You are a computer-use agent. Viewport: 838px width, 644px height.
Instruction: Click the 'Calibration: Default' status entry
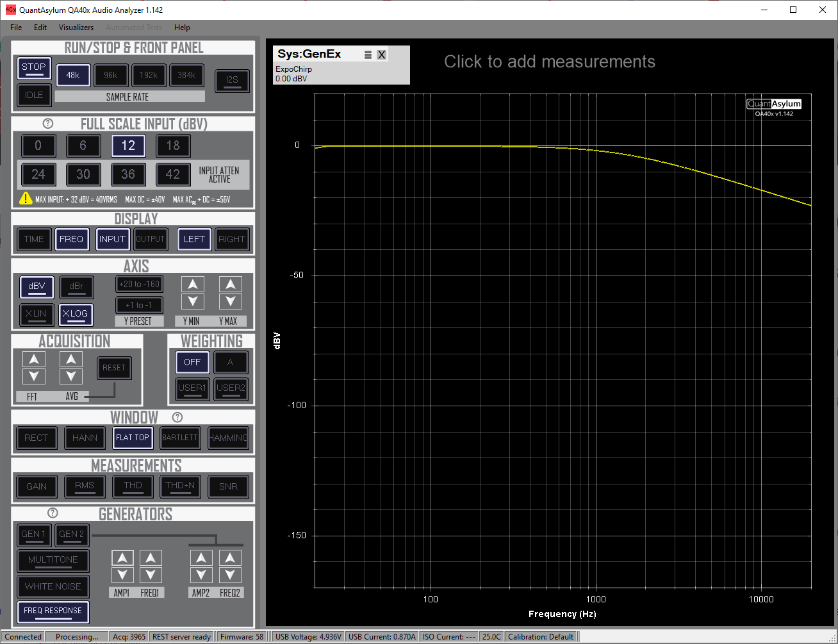coord(541,636)
